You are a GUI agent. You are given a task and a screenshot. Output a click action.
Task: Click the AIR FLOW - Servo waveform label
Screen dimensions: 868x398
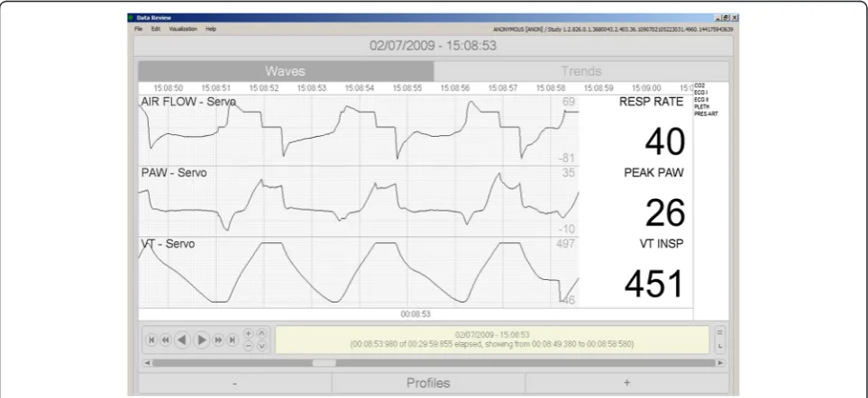[188, 103]
